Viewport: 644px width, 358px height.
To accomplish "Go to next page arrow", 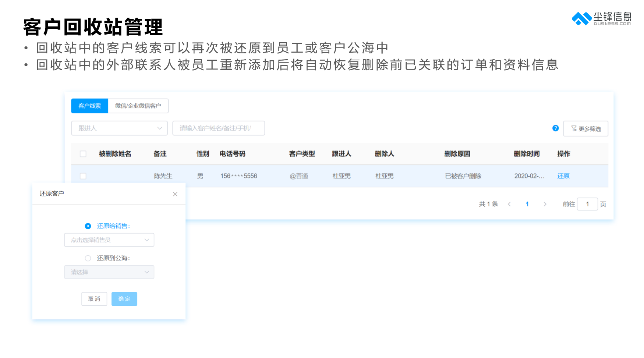I will 545,204.
